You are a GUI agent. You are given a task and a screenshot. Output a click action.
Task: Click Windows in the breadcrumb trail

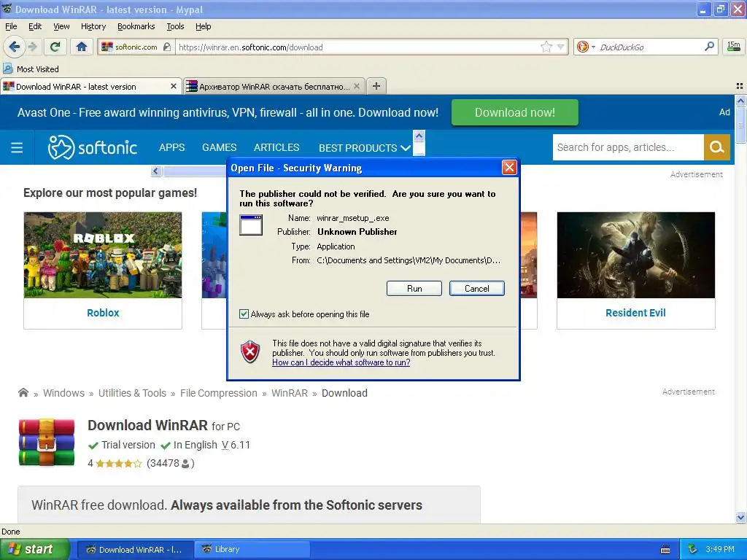coord(64,393)
